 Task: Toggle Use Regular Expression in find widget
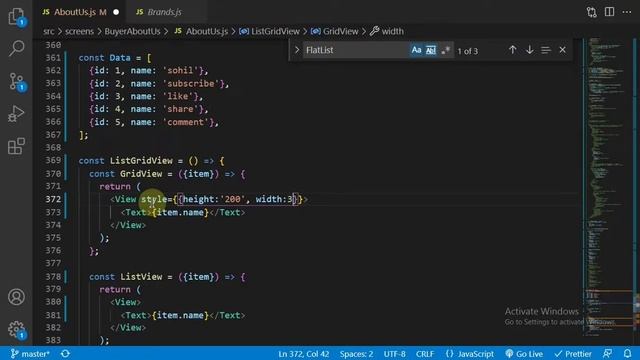click(x=445, y=50)
